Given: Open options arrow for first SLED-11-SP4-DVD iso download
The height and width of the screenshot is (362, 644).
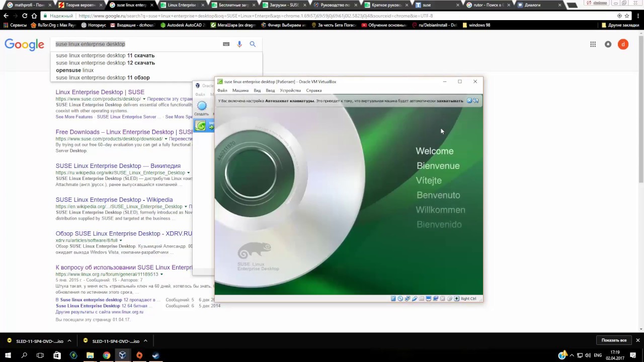Looking at the screenshot, I should [69, 341].
